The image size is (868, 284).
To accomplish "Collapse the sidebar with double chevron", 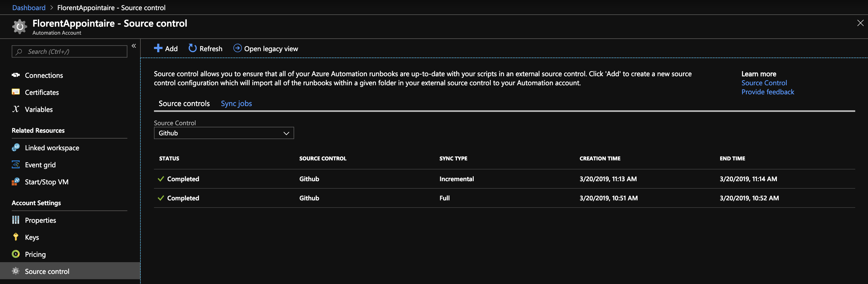I will click(134, 46).
